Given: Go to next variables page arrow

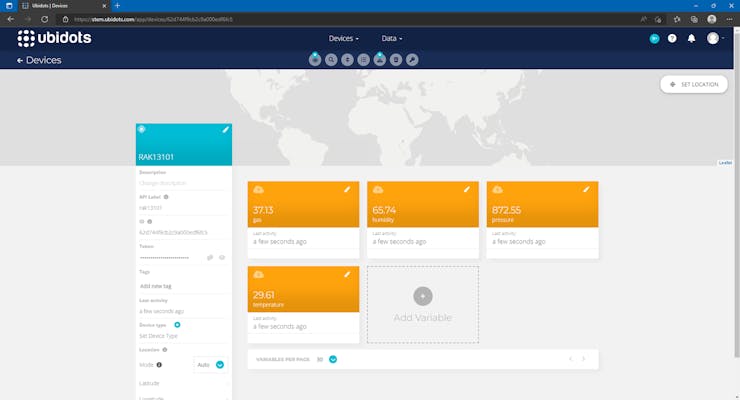Looking at the screenshot, I should pos(583,359).
